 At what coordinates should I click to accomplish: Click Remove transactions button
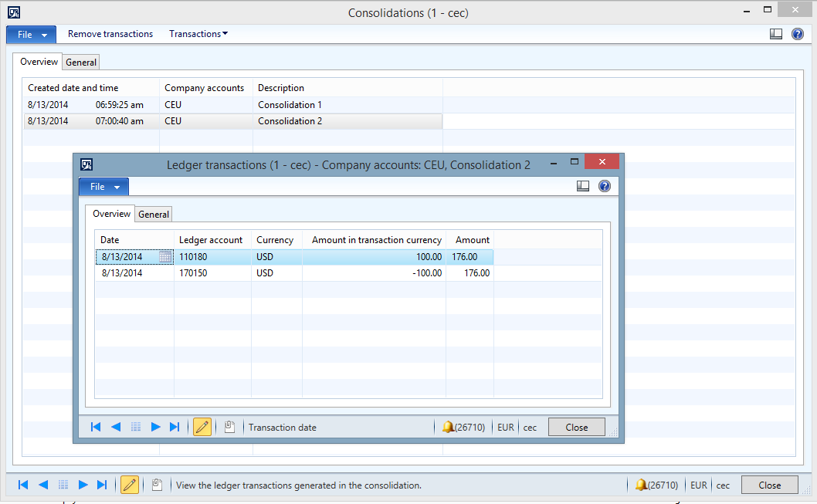coord(110,34)
